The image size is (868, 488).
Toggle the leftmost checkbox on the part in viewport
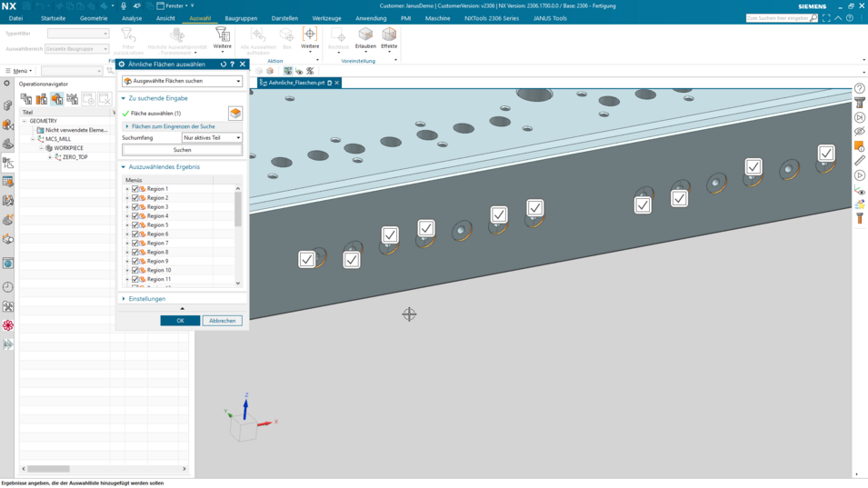[306, 260]
